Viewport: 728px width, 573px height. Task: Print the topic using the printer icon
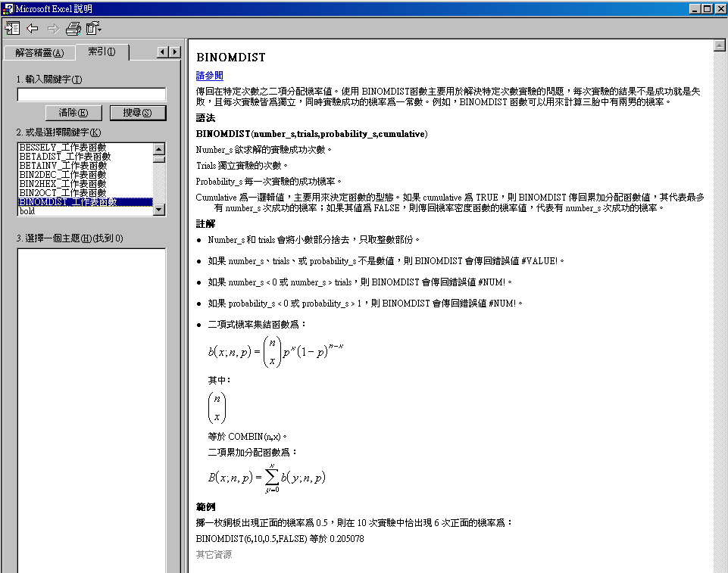click(x=73, y=28)
